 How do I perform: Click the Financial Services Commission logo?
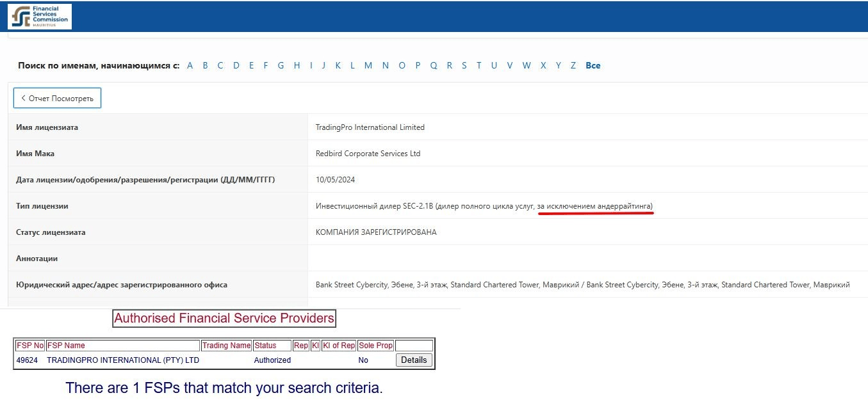coord(40,17)
